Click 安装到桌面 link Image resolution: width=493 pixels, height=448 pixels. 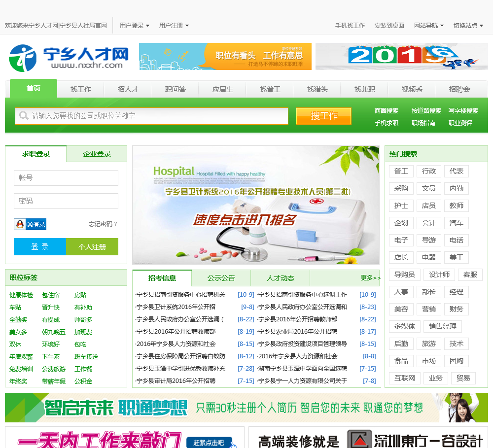389,26
